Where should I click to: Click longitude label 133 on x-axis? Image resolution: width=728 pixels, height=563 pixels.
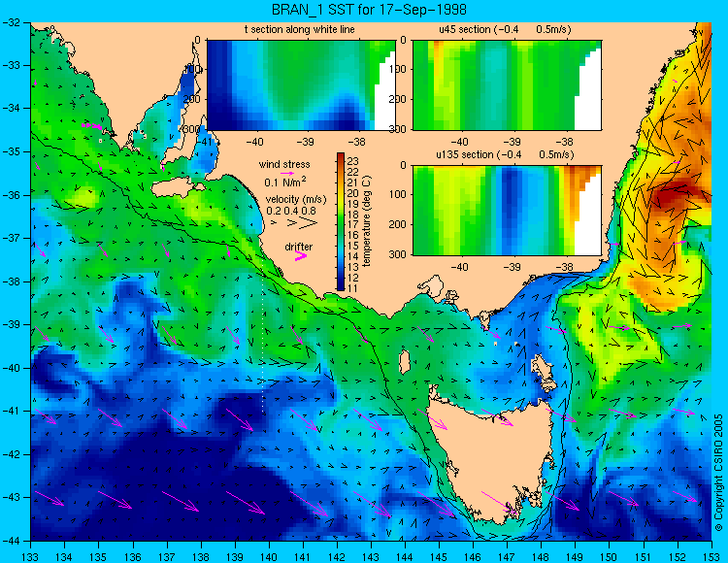(x=30, y=556)
